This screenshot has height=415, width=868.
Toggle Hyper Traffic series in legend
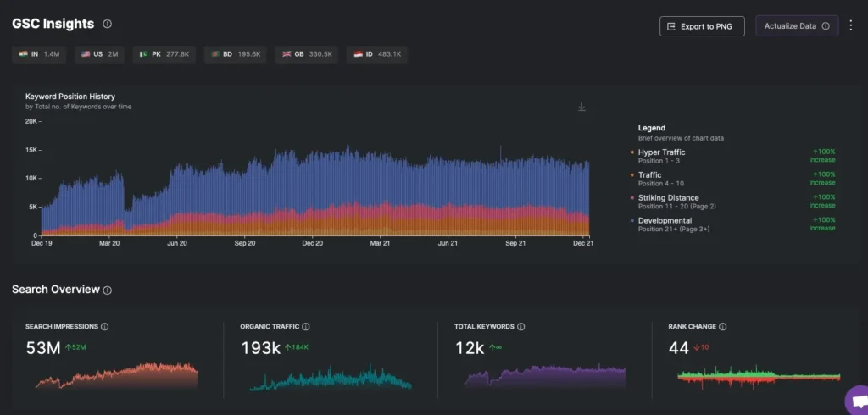pyautogui.click(x=661, y=152)
